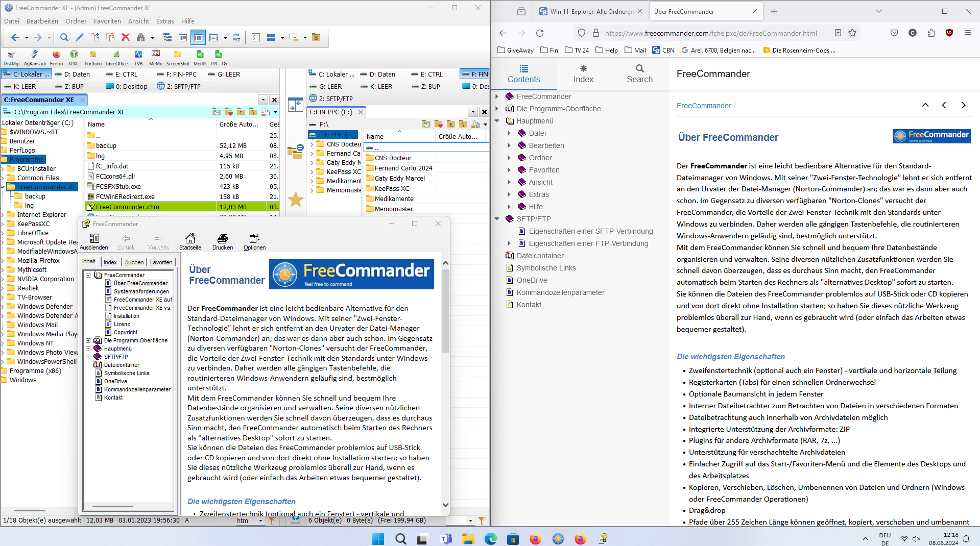Open the Lizenz topic in help tree

(x=122, y=324)
